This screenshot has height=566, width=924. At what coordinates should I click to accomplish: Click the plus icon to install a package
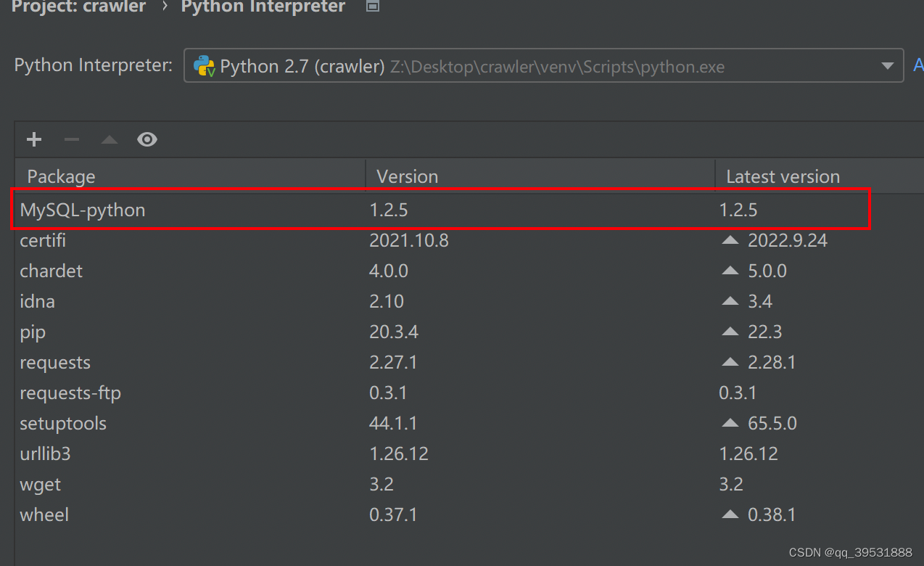[33, 139]
